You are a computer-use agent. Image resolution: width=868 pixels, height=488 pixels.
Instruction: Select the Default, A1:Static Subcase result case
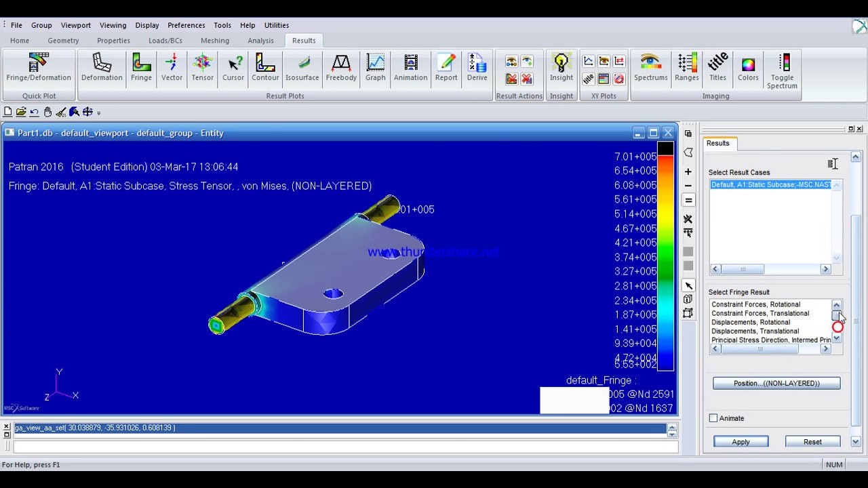(x=771, y=184)
